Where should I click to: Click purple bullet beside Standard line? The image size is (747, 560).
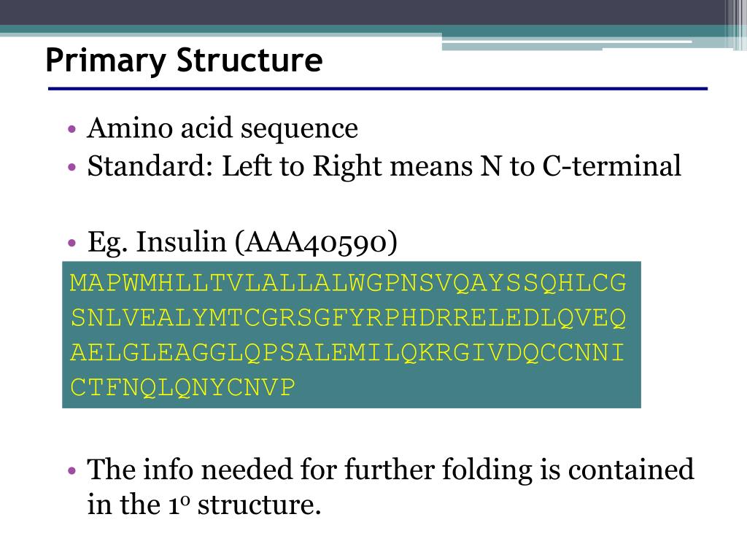click(72, 167)
